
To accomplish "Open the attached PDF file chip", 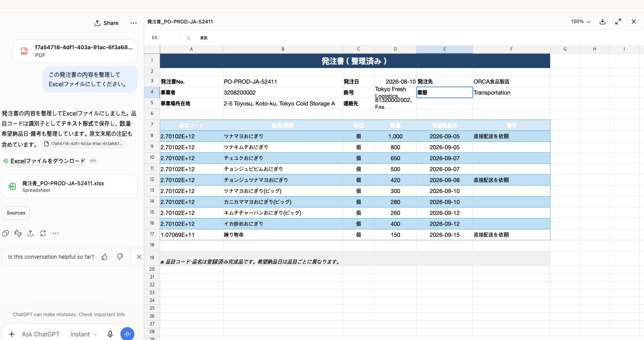I will click(x=75, y=51).
